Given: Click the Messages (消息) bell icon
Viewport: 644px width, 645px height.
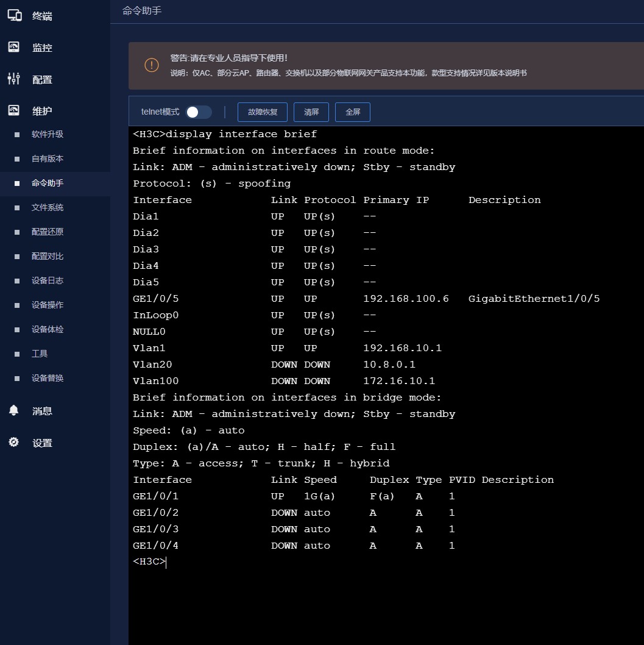Looking at the screenshot, I should 14,410.
